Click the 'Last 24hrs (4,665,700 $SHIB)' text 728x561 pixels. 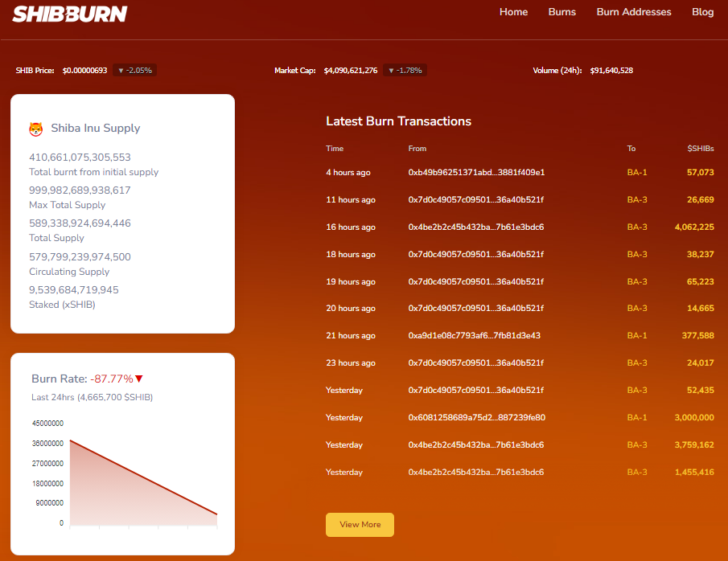(x=92, y=397)
